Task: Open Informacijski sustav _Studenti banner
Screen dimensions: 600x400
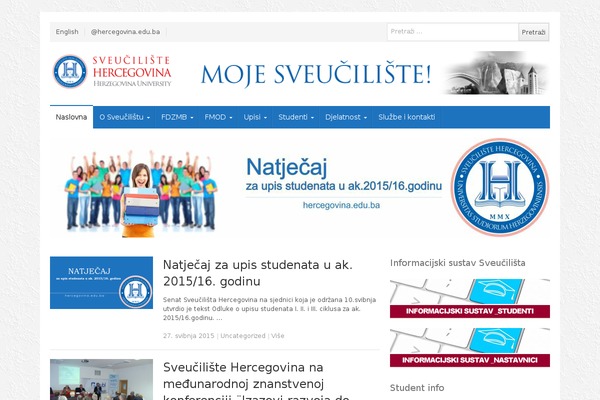Action: pos(470,298)
